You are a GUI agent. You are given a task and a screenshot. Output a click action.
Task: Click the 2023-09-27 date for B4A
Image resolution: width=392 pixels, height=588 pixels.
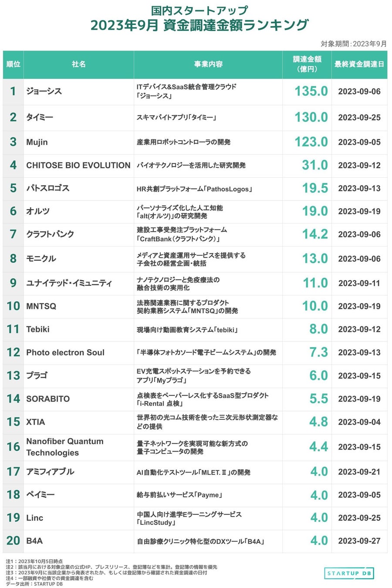tap(359, 541)
